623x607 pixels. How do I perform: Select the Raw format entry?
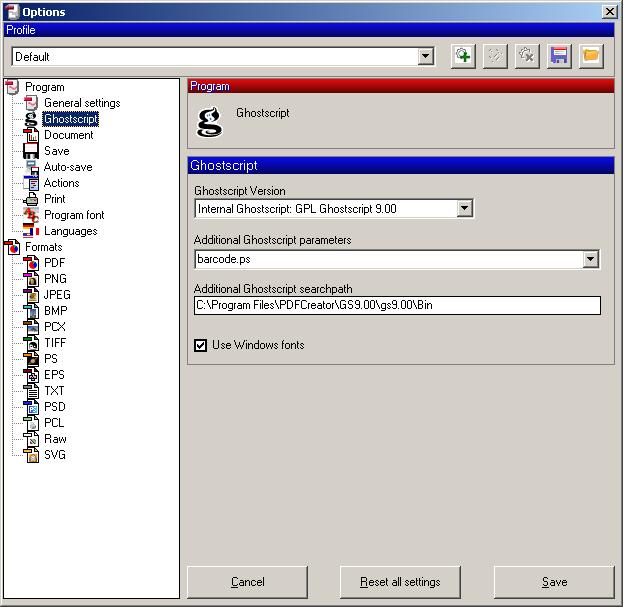[x=55, y=439]
